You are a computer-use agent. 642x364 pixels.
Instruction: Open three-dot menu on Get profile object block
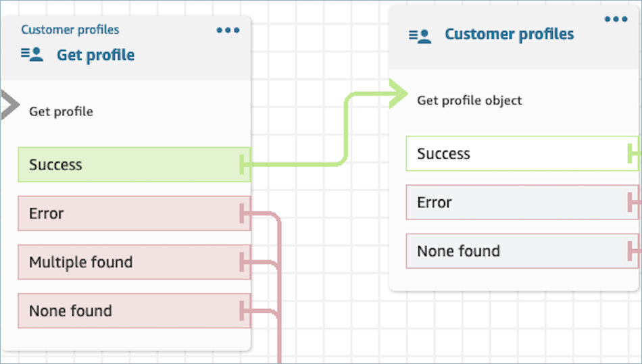[x=616, y=20]
